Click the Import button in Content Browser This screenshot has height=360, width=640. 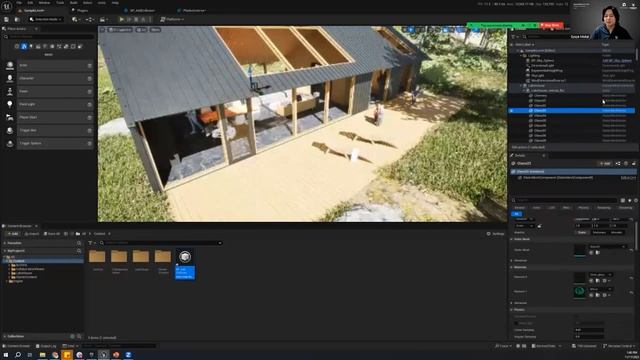click(x=32, y=234)
